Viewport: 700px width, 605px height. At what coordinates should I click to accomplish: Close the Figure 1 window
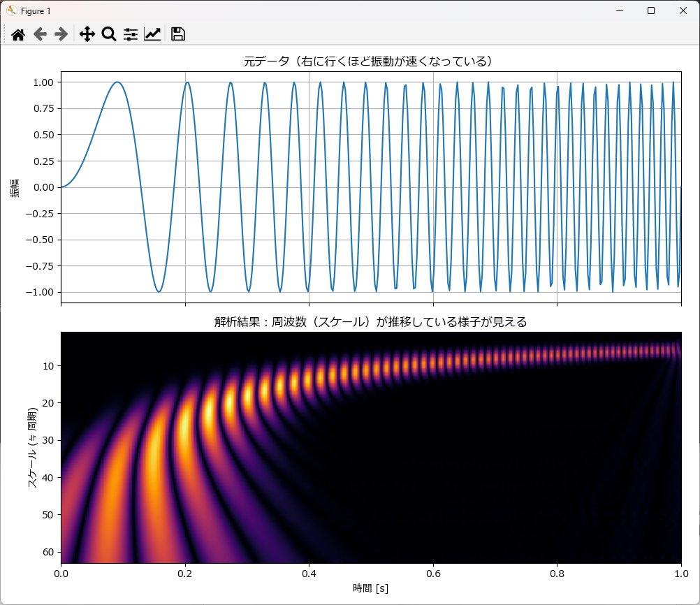[683, 10]
